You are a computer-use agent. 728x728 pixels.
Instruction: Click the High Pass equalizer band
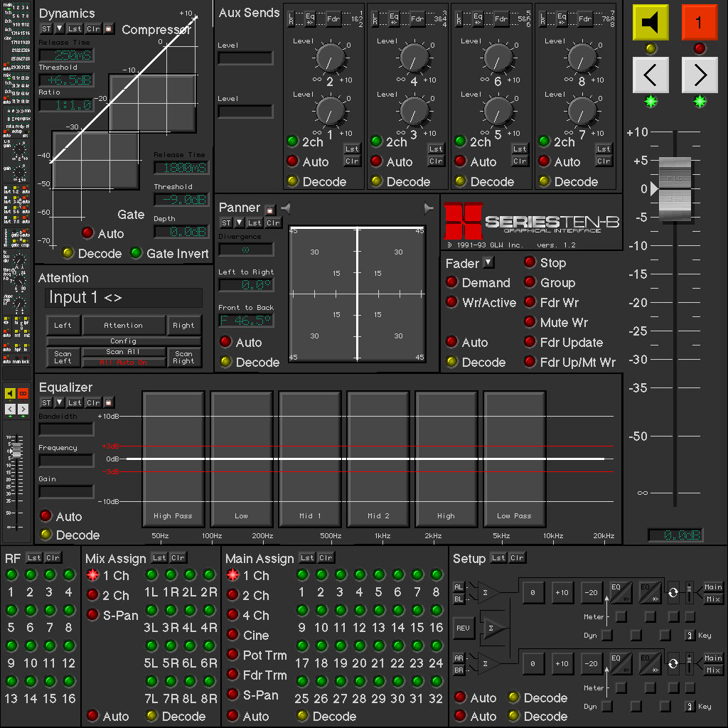[x=173, y=459]
